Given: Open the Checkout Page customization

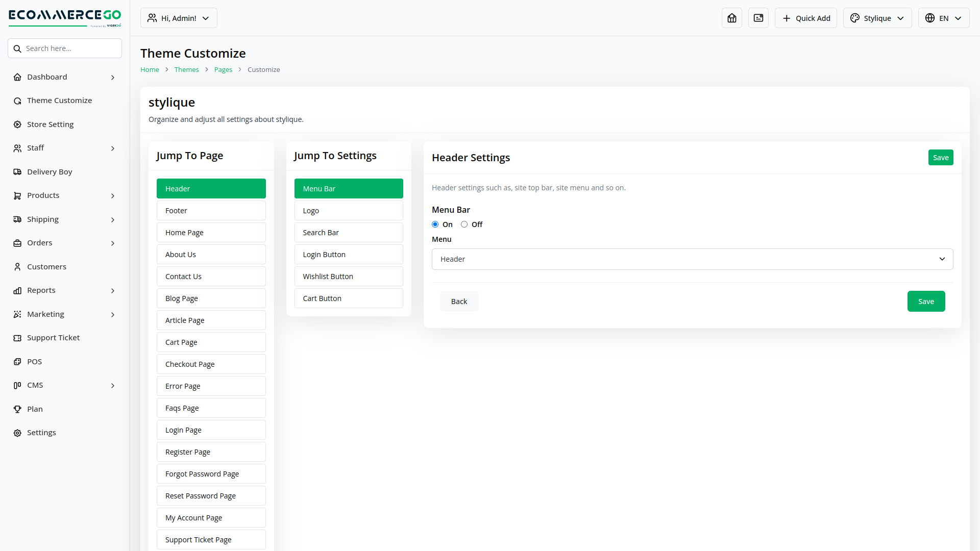Looking at the screenshot, I should click(x=211, y=364).
